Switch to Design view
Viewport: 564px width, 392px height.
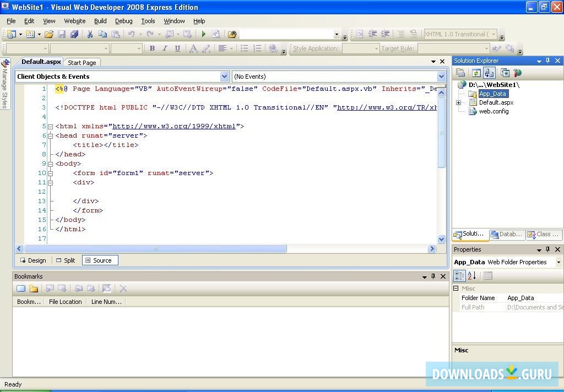[x=32, y=260]
